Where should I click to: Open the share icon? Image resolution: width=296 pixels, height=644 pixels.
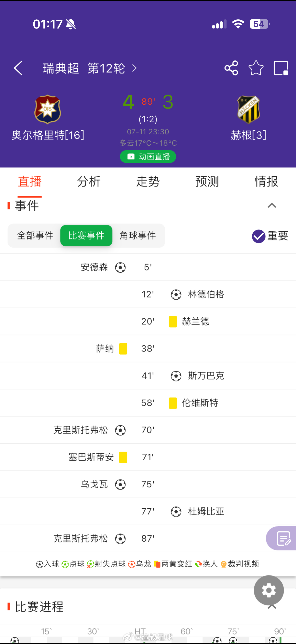[231, 68]
